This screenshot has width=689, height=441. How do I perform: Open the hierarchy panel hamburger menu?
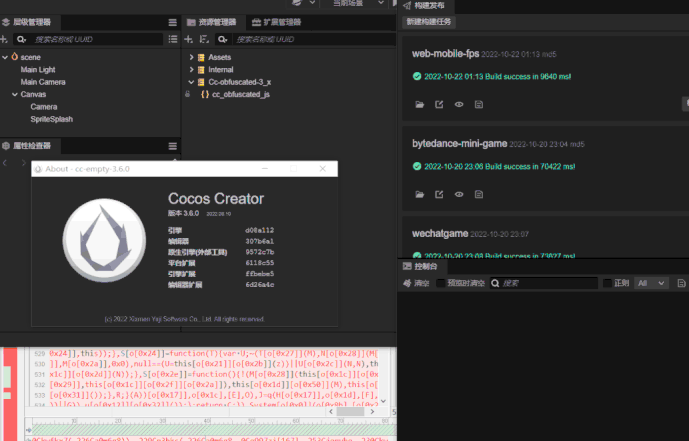173,22
